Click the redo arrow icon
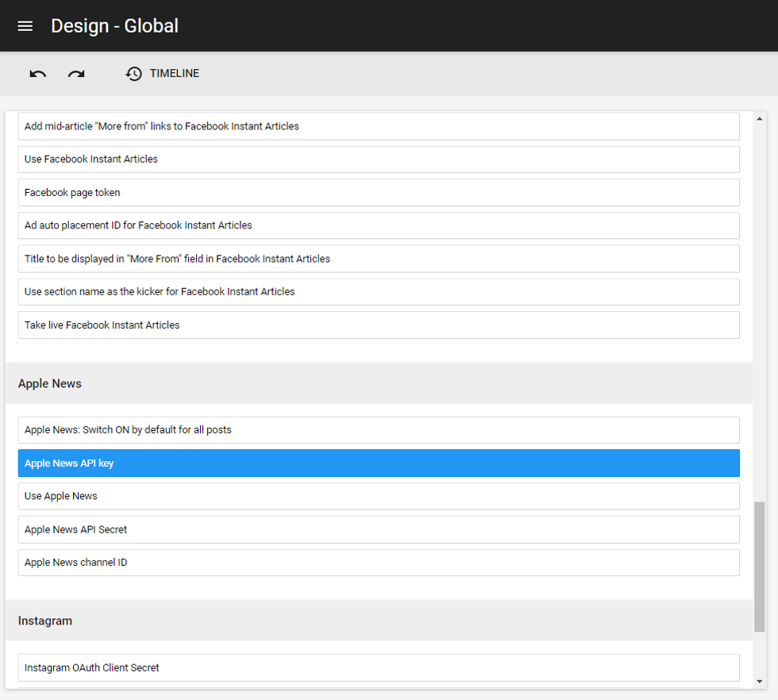The width and height of the screenshot is (778, 700). [76, 74]
